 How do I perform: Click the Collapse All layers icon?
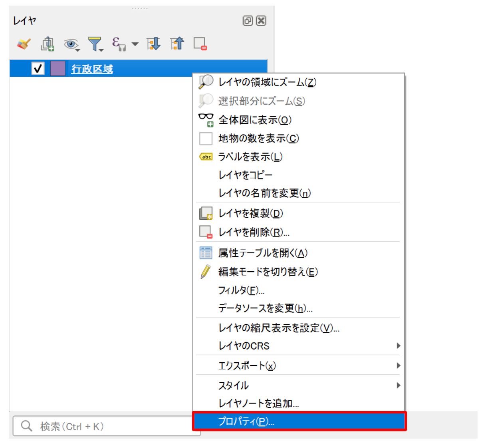tap(177, 44)
